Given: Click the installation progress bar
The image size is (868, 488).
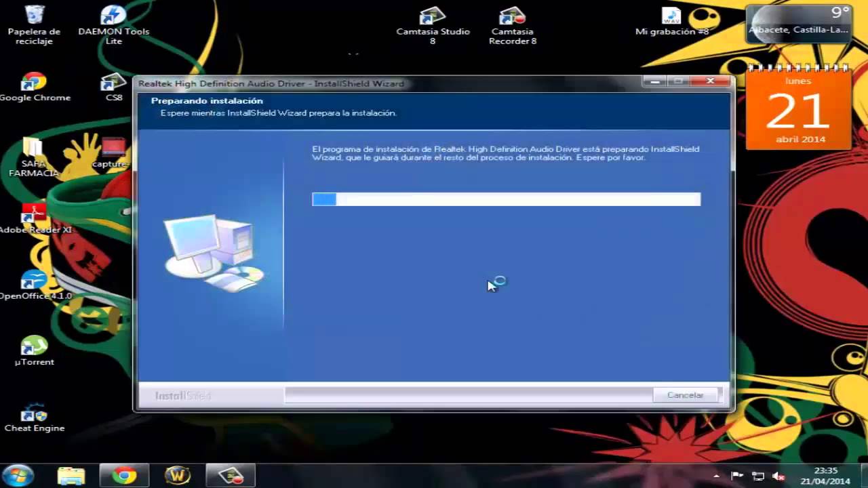Looking at the screenshot, I should tap(506, 199).
